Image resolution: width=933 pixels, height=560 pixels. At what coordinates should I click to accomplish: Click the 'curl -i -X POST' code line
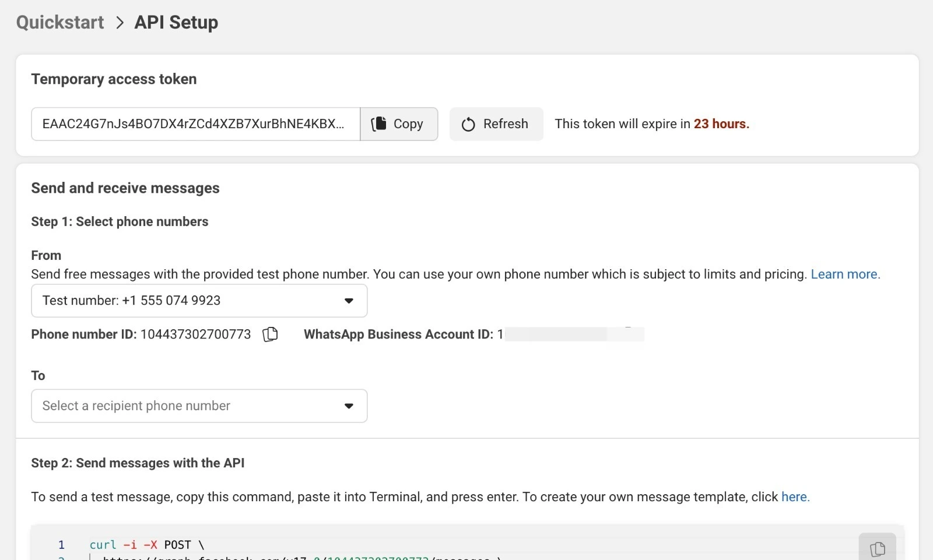coord(147,545)
